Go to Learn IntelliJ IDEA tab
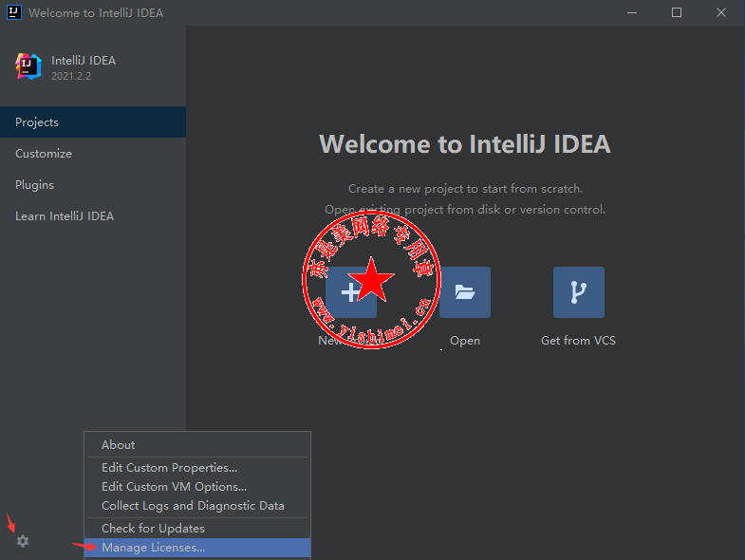This screenshot has width=745, height=560. pos(93,216)
